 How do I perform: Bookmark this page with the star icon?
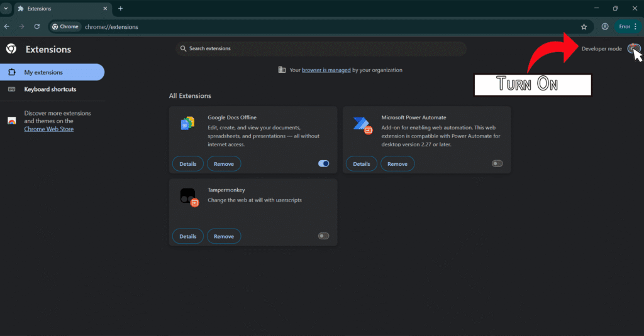pos(584,26)
